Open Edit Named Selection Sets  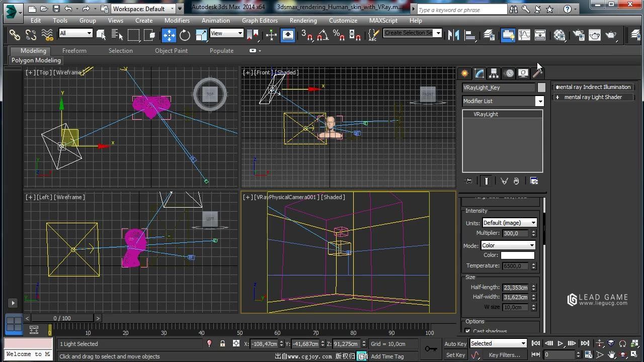pyautogui.click(x=373, y=35)
